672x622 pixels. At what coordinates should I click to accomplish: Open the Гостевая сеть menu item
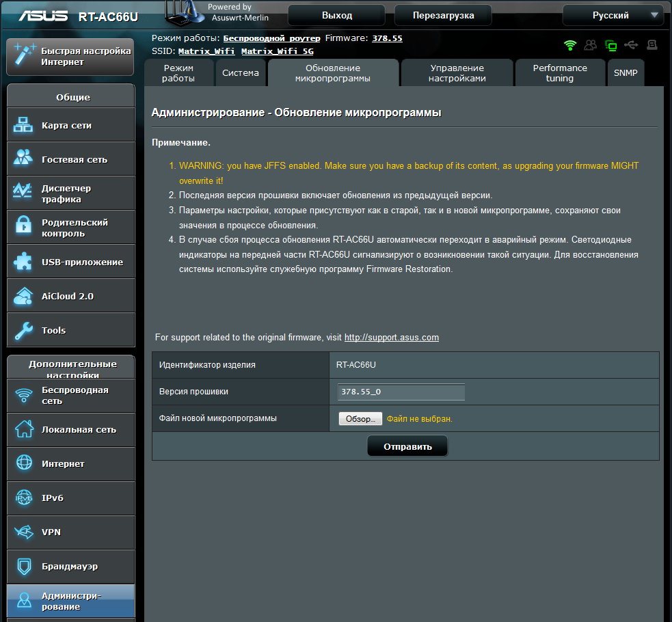[70, 159]
